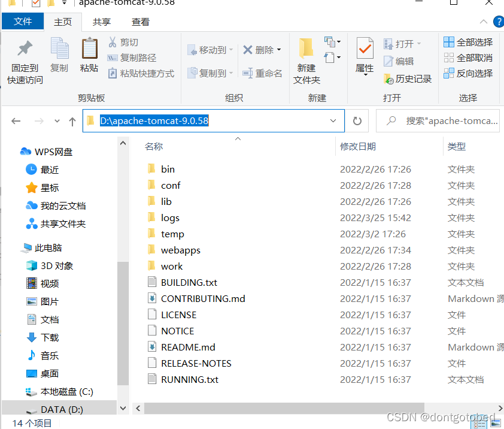Select 此电脑 (This PC) in the sidebar
This screenshot has width=504, height=429.
41,248
